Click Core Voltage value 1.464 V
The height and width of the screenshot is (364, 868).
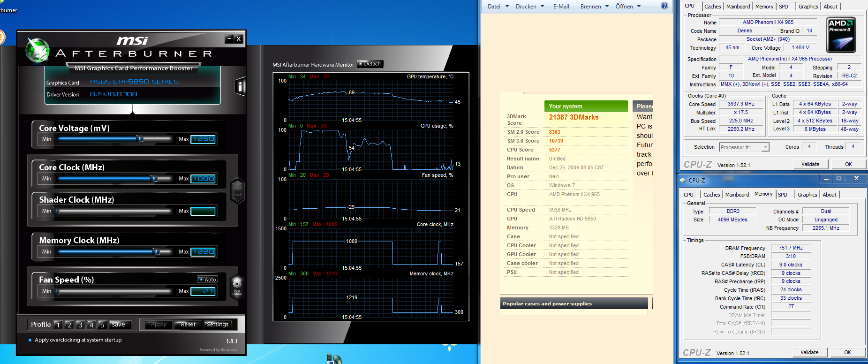(x=800, y=47)
